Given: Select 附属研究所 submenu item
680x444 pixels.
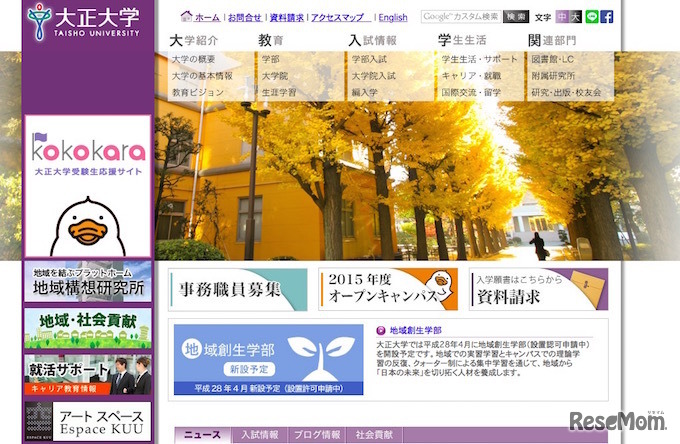Looking at the screenshot, I should tap(553, 76).
